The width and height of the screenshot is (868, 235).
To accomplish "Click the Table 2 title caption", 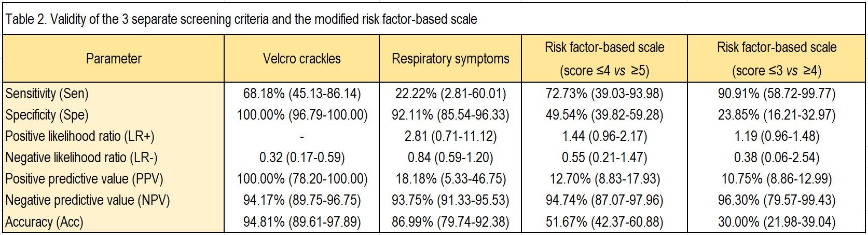I will 241,20.
